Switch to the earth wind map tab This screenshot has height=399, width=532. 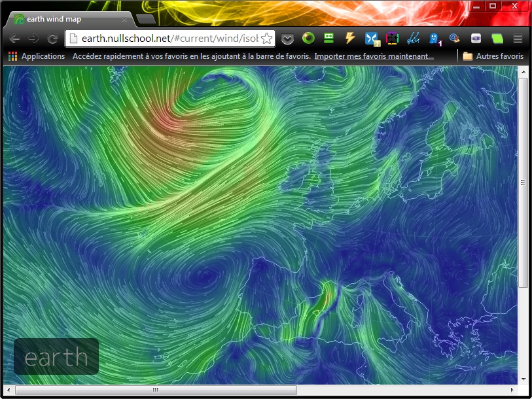click(x=69, y=19)
